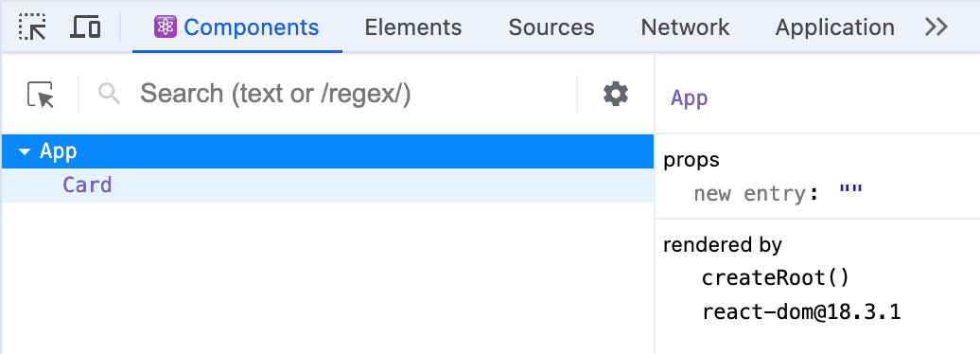This screenshot has width=980, height=354.
Task: Click the App heading in details panel
Action: [690, 98]
